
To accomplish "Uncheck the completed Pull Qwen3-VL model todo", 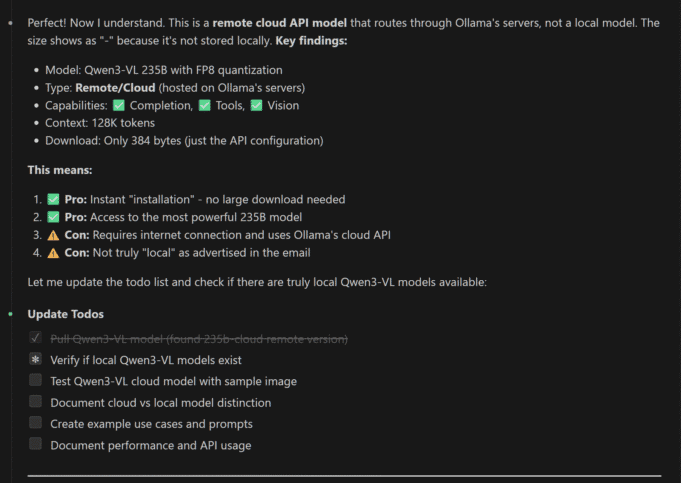I will [36, 339].
